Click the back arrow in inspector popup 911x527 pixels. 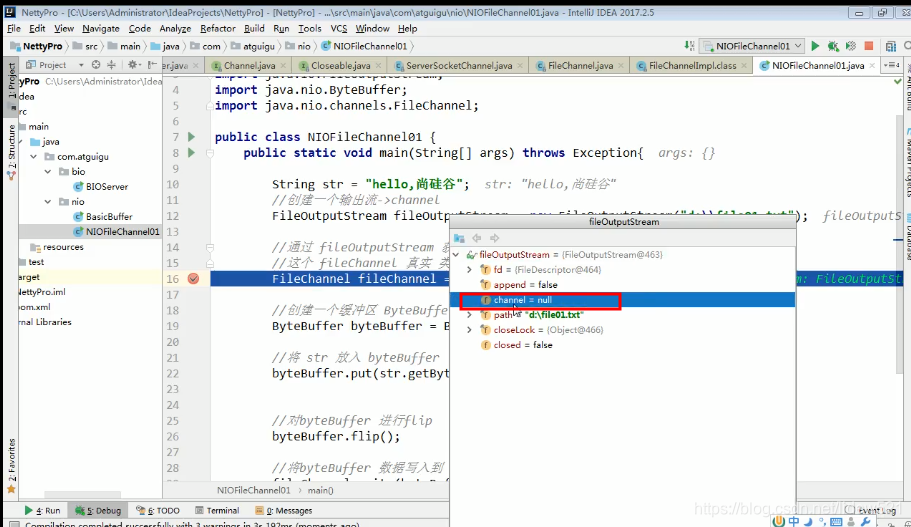476,238
